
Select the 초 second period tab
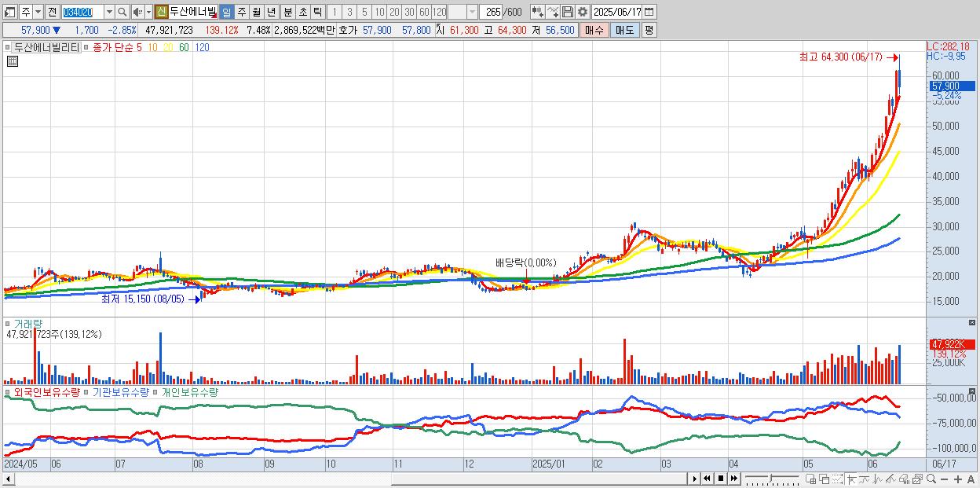coord(302,12)
